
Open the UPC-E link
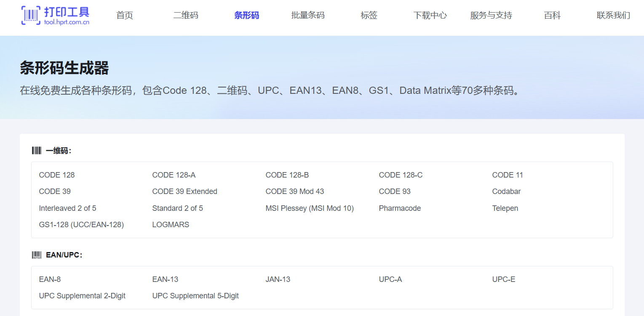[504, 279]
